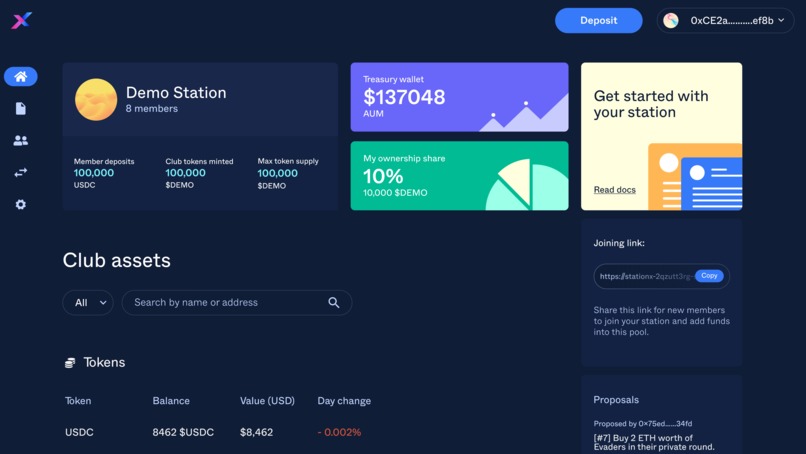
Task: Click the $137048 treasury amount
Action: click(404, 97)
